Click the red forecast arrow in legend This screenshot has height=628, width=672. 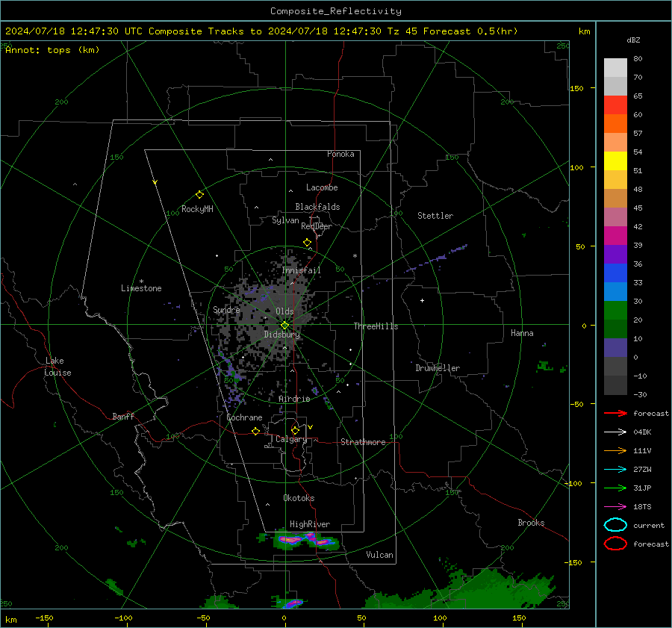pyautogui.click(x=615, y=413)
